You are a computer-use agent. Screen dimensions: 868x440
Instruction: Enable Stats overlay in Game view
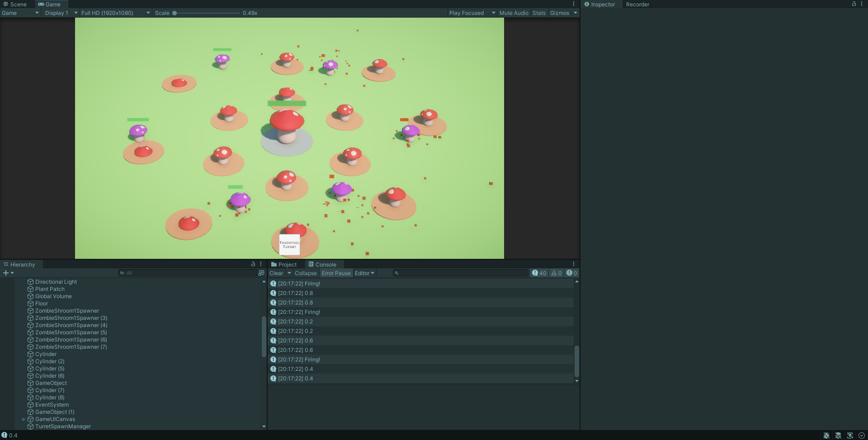point(539,13)
